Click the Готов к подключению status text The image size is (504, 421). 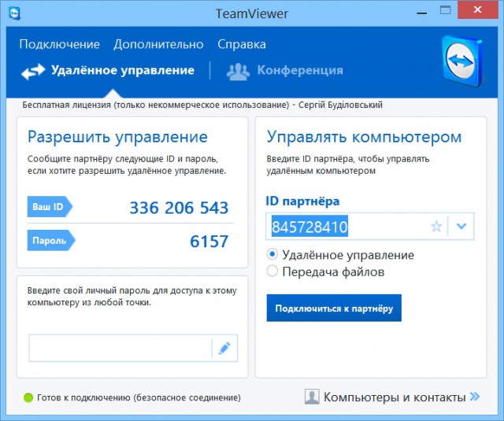pos(139,397)
